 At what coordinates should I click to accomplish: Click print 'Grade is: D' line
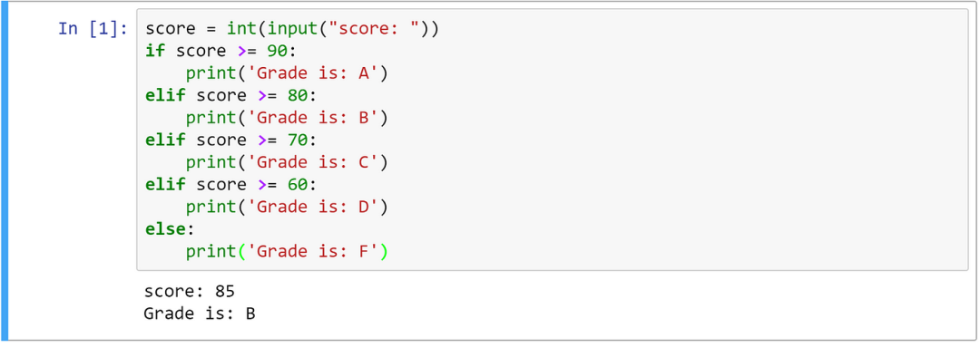point(287,207)
